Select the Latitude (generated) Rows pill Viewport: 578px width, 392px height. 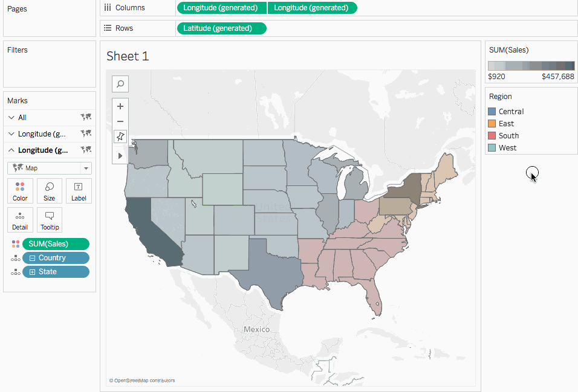click(x=221, y=28)
